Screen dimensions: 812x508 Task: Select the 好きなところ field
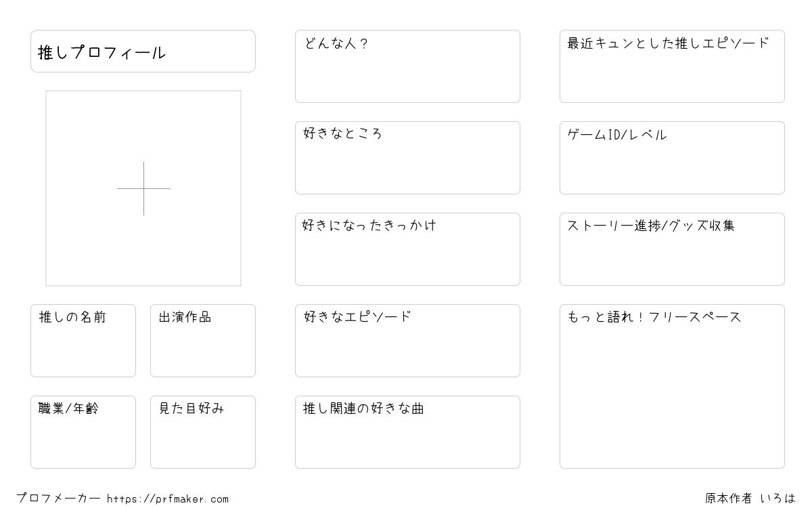point(407,158)
